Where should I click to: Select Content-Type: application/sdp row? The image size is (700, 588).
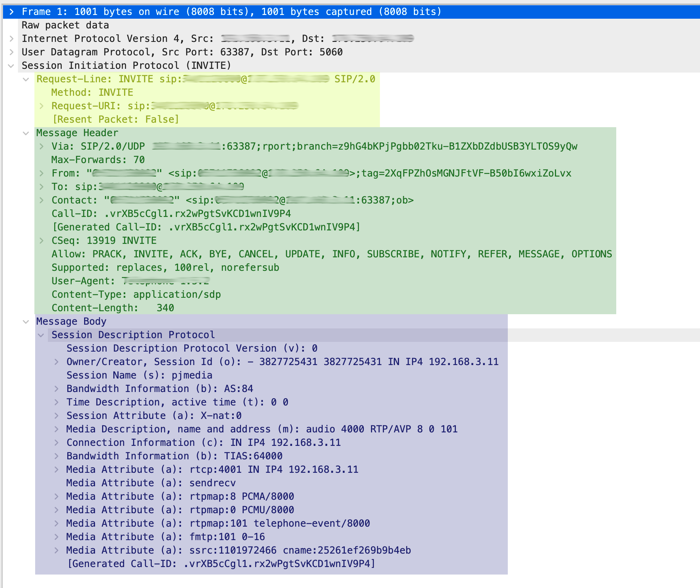[x=136, y=294]
